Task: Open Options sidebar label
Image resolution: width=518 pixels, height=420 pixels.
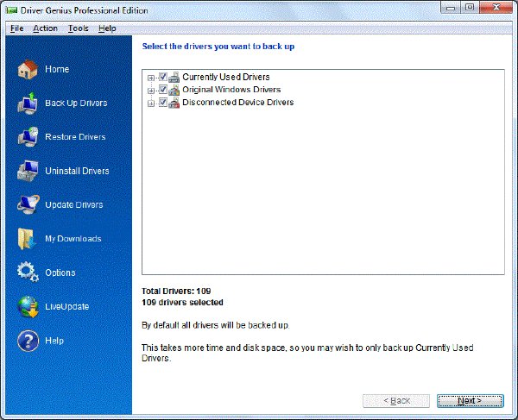Action: (60, 273)
